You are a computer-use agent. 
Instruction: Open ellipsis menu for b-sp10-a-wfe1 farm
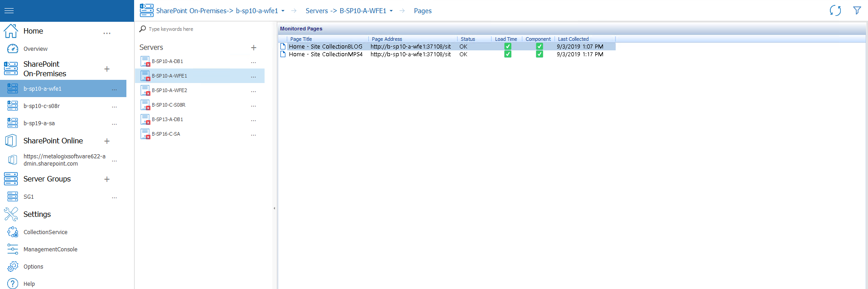(114, 90)
